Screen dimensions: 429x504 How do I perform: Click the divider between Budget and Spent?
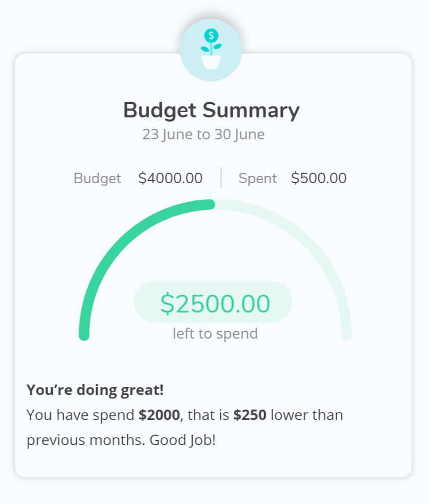[221, 178]
